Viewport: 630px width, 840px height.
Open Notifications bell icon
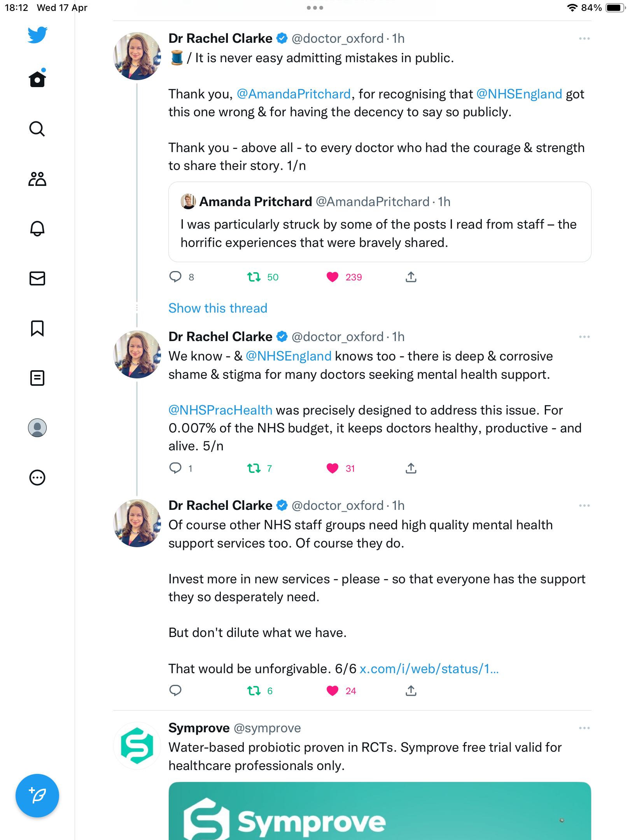[37, 229]
